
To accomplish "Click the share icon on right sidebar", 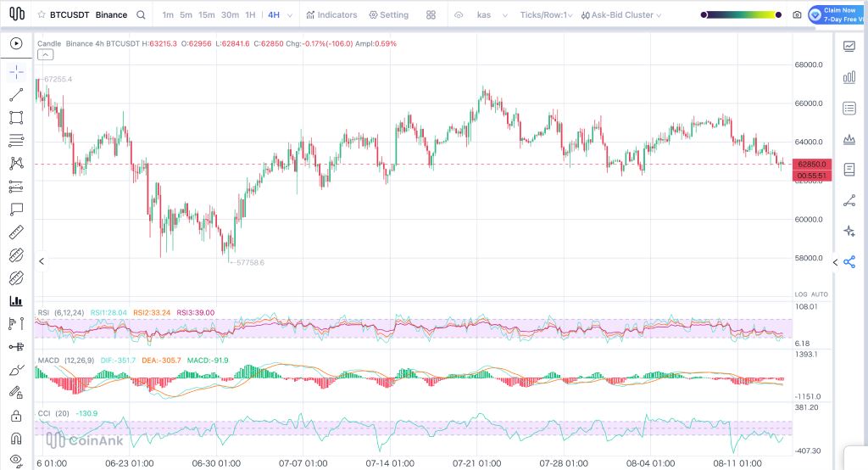I will pos(849,262).
